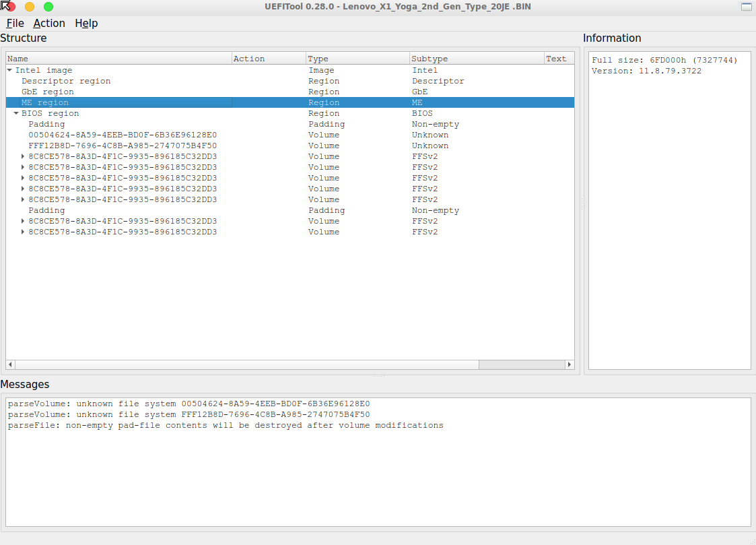Select the GbE region row
756x545 pixels.
pyautogui.click(x=289, y=92)
